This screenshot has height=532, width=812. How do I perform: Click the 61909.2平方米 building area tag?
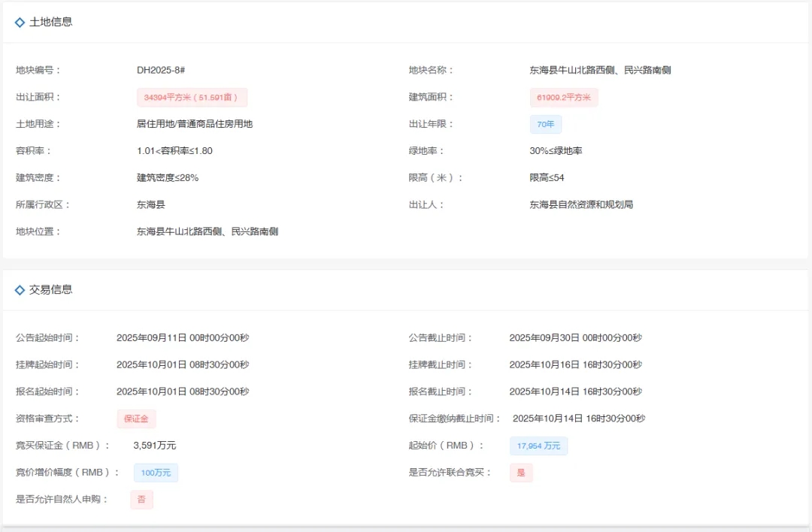(563, 98)
